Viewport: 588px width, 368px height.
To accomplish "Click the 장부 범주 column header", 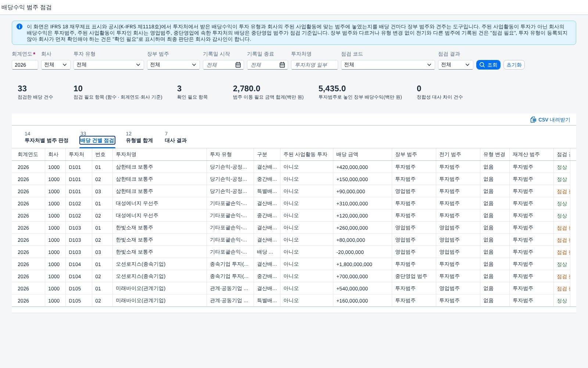I will pos(414,155).
